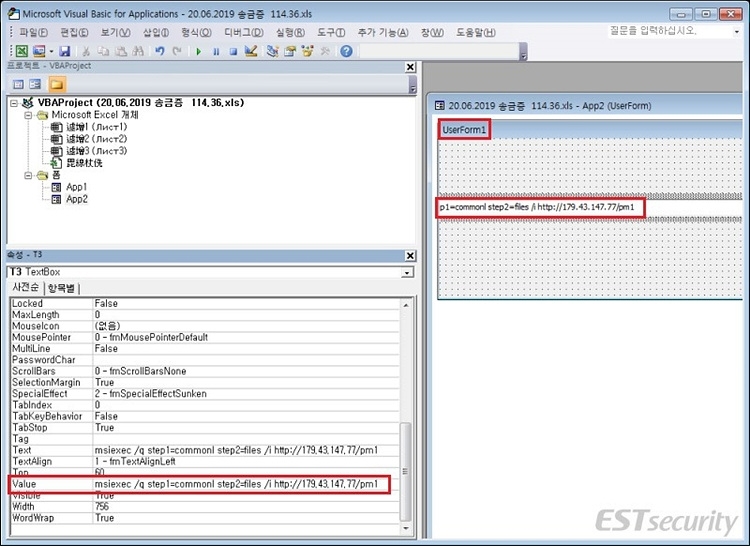Click the Redo arrow icon
This screenshot has width=750, height=546.
[177, 51]
